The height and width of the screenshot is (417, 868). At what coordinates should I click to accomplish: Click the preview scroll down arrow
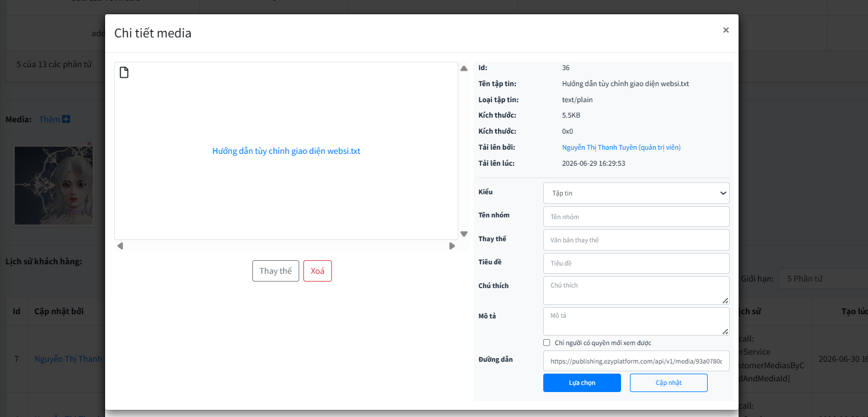pos(464,234)
